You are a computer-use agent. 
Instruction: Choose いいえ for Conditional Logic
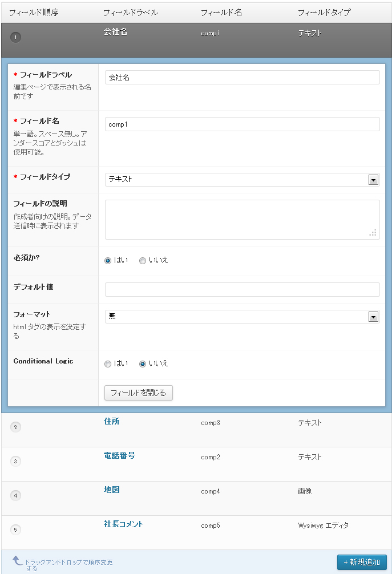(143, 363)
